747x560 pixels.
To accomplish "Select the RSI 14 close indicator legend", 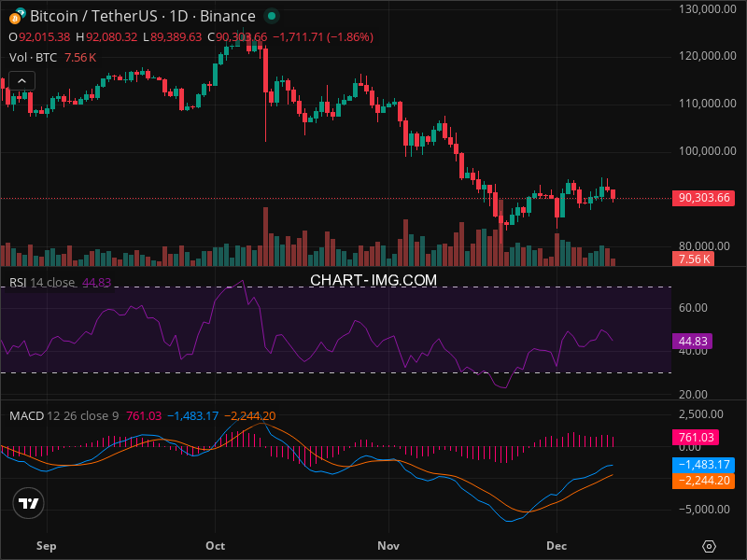I will pos(42,283).
